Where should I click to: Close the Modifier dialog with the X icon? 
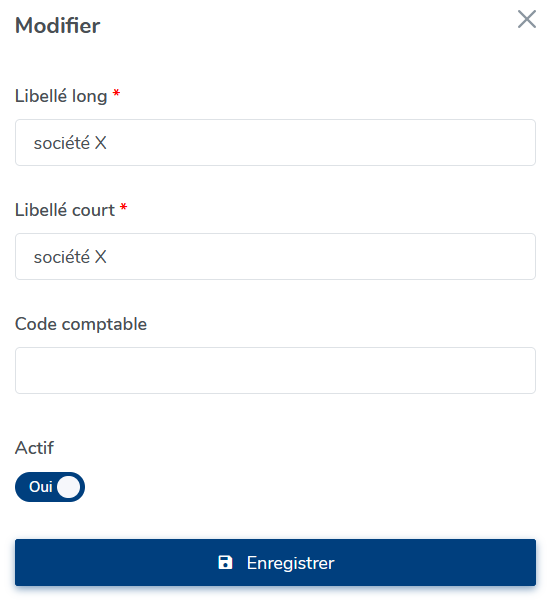(x=527, y=19)
